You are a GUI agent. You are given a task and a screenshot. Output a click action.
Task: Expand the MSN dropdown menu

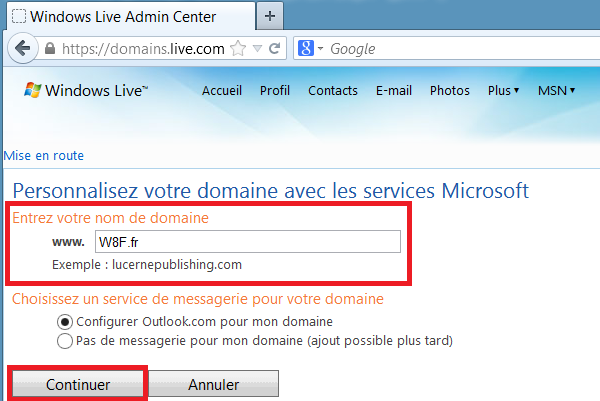[556, 91]
